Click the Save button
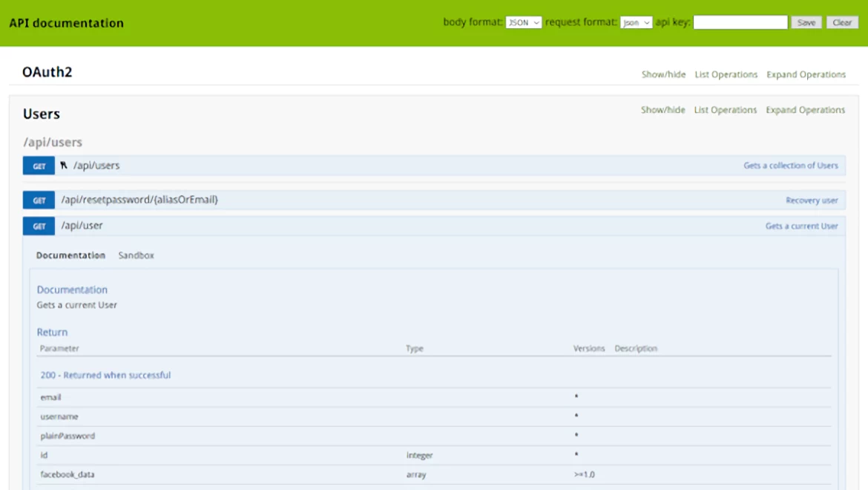 806,22
